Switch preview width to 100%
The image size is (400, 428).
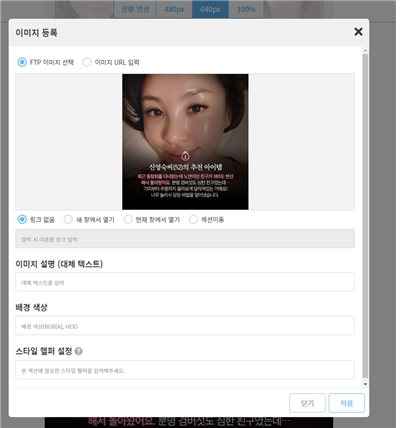click(246, 9)
